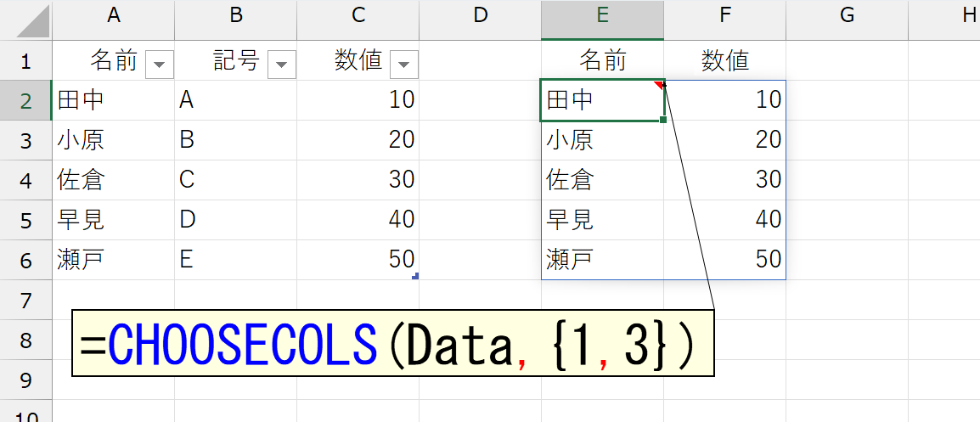Select row 9 header
Image resolution: width=980 pixels, height=422 pixels.
[x=26, y=380]
